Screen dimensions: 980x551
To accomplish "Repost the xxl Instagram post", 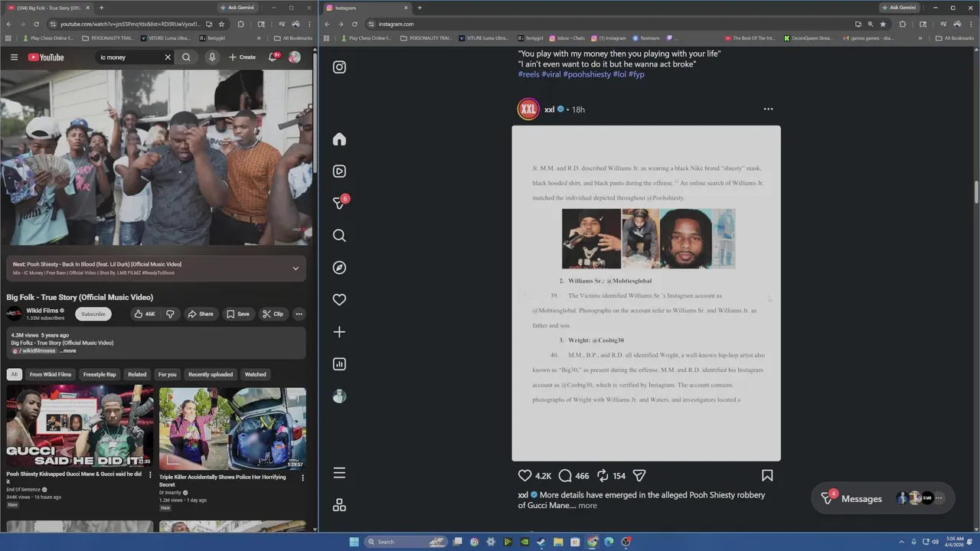I will tap(603, 476).
